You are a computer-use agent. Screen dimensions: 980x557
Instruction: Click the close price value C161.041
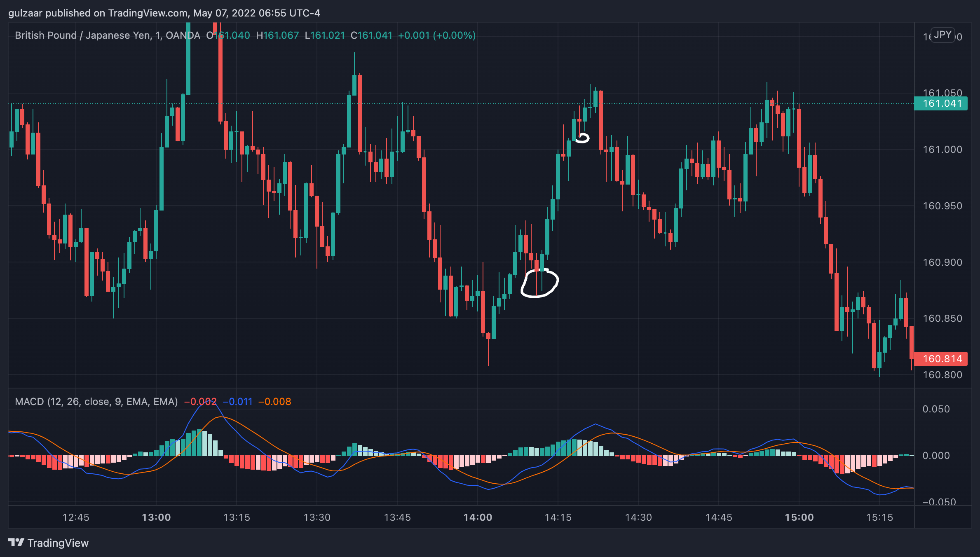[371, 35]
